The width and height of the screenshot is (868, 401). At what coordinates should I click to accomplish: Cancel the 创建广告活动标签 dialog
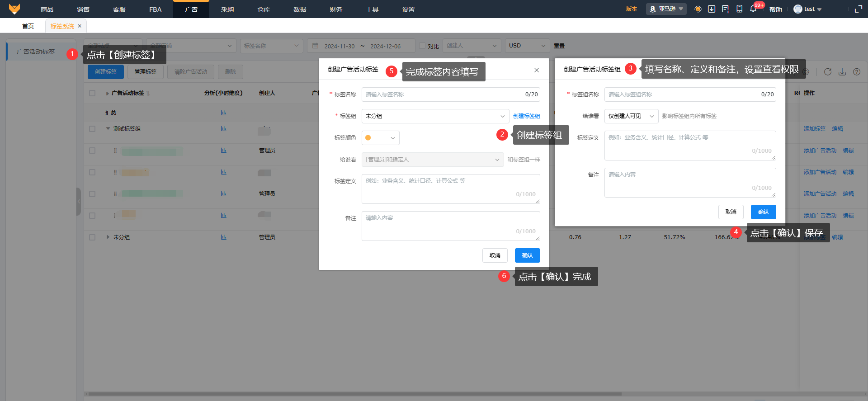pyautogui.click(x=495, y=255)
